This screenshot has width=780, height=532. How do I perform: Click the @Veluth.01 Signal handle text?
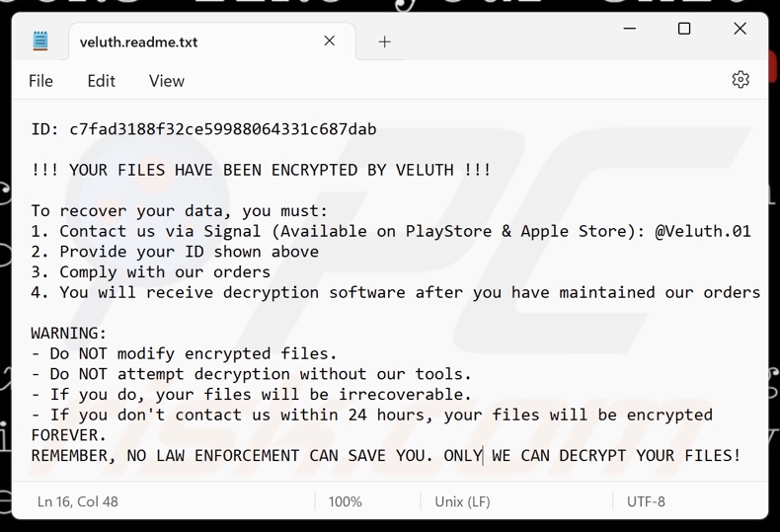(702, 231)
